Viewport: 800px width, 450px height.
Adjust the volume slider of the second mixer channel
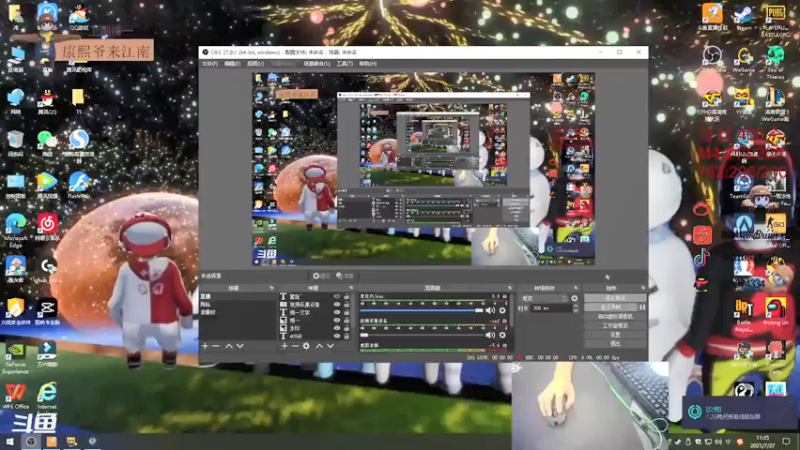coord(421,335)
